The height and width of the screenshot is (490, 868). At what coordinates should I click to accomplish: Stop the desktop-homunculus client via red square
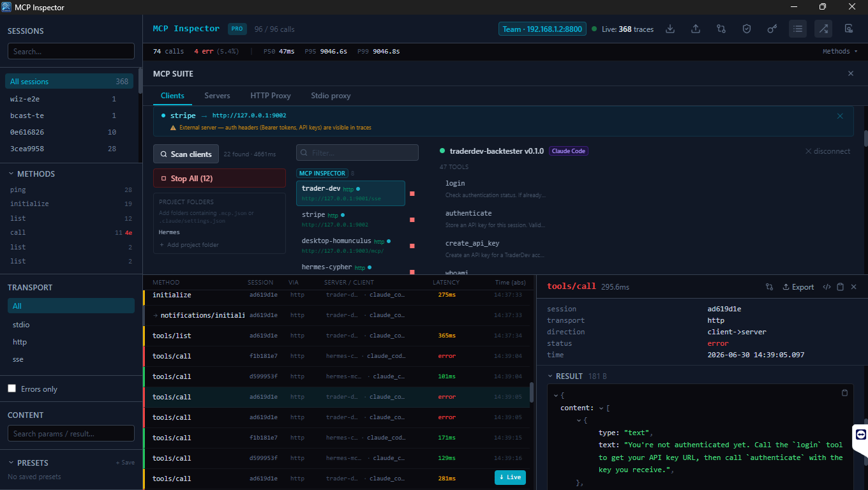(x=412, y=246)
